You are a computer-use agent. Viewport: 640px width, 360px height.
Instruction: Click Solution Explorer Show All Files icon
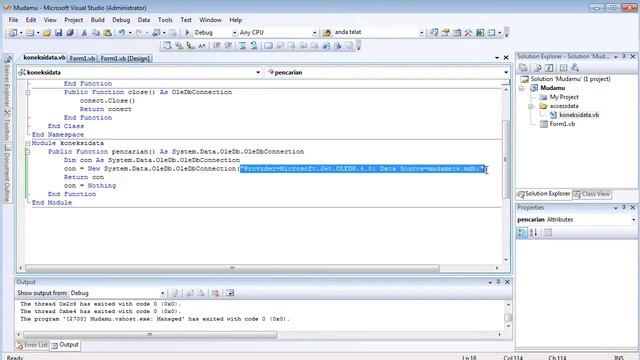pos(538,67)
